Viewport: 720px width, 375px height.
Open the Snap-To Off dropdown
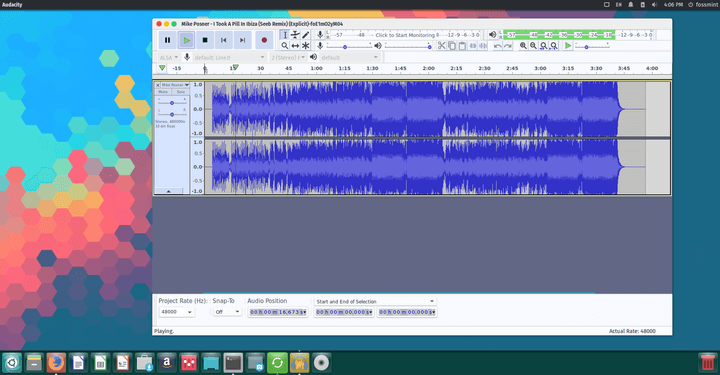click(227, 312)
